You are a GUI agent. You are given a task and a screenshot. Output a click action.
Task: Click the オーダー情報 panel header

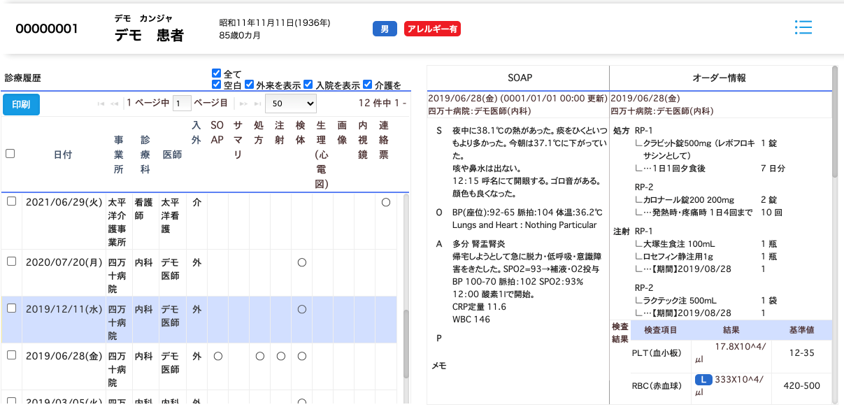719,78
